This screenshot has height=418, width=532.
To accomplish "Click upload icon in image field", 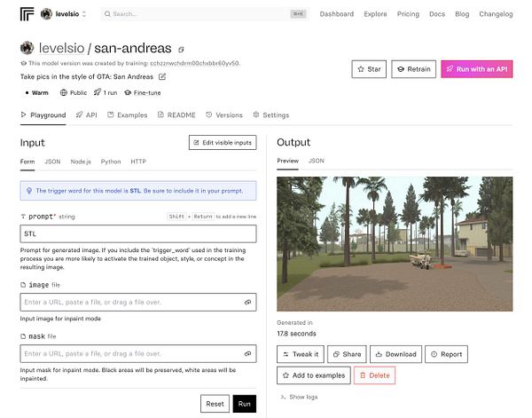I will click(247, 303).
